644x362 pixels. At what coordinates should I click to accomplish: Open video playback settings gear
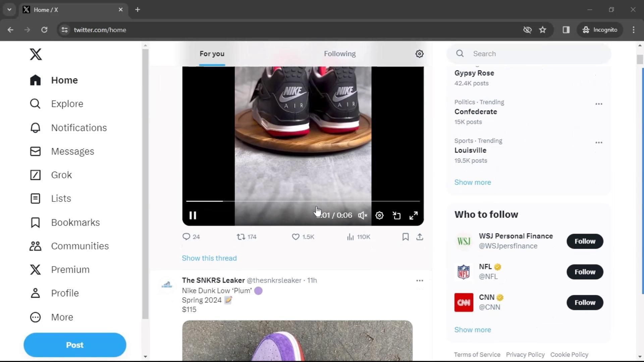(379, 216)
